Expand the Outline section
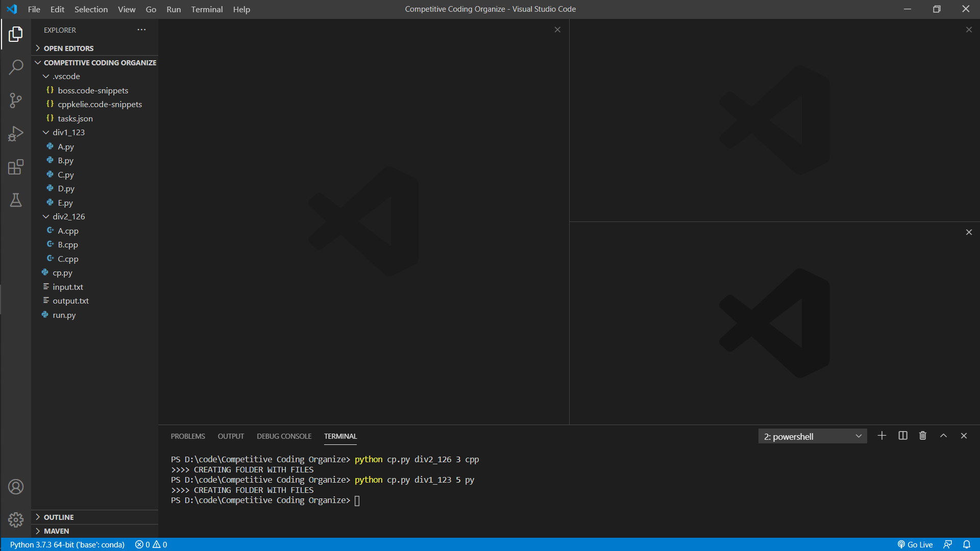 [x=95, y=517]
